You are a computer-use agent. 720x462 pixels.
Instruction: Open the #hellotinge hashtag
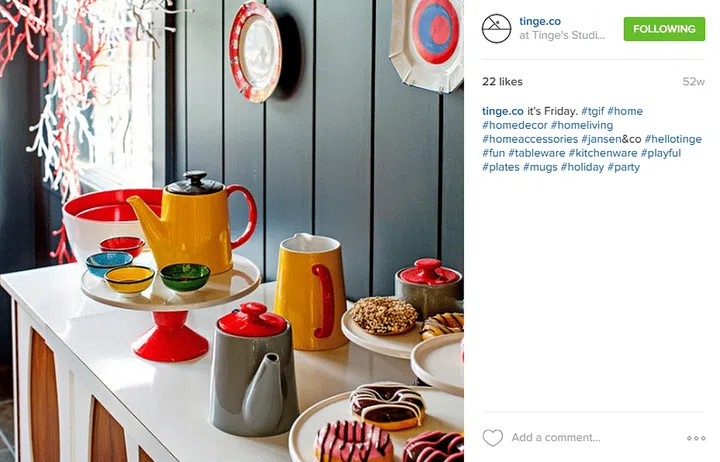pos(673,139)
